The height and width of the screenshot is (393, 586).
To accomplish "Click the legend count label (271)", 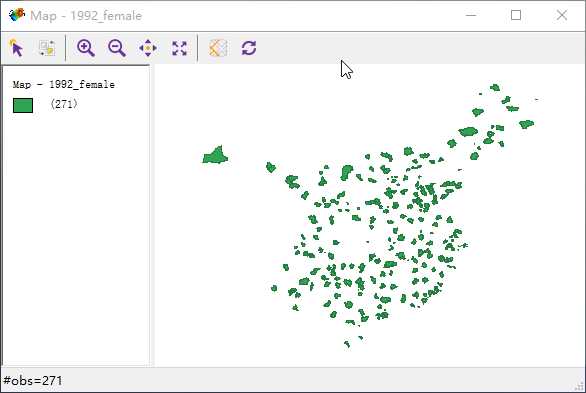I will [x=64, y=104].
